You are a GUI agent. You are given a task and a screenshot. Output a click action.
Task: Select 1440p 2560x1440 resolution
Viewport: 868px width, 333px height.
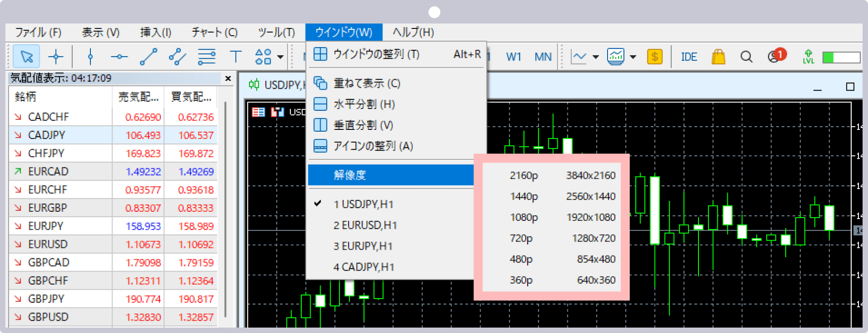[x=552, y=196]
